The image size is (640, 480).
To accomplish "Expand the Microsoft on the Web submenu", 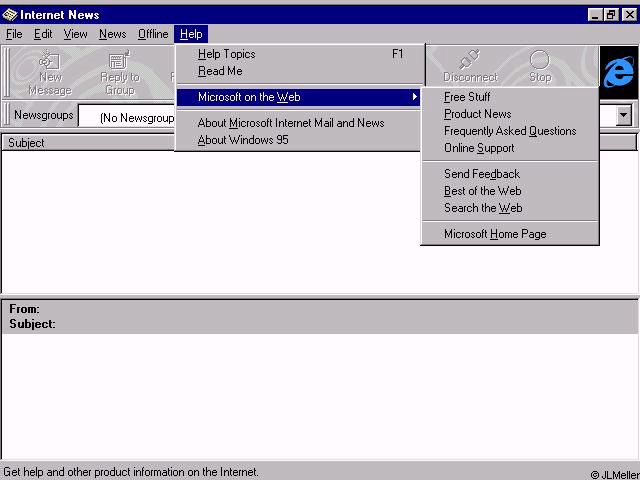I will point(298,97).
